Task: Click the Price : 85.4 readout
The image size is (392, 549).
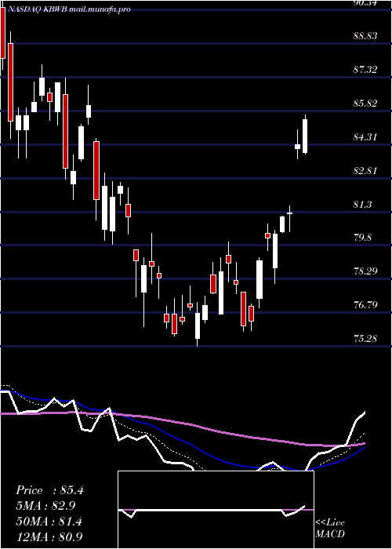Action: (49, 490)
